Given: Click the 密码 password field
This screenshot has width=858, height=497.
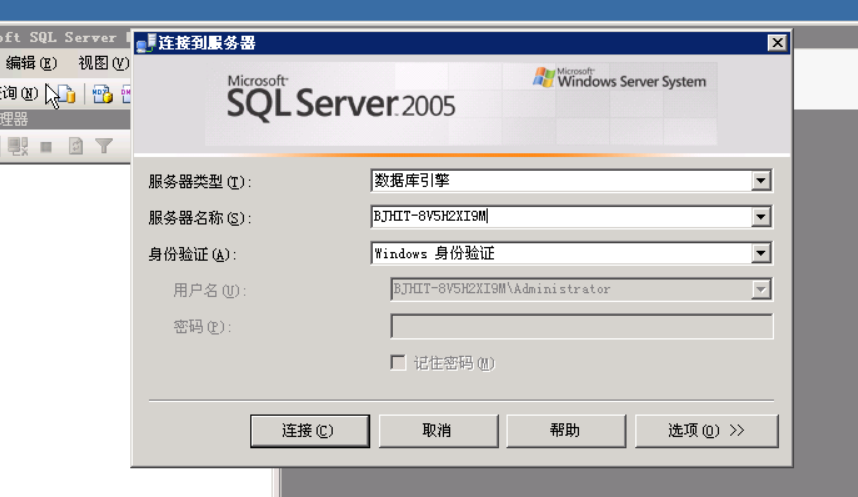Looking at the screenshot, I should click(581, 326).
